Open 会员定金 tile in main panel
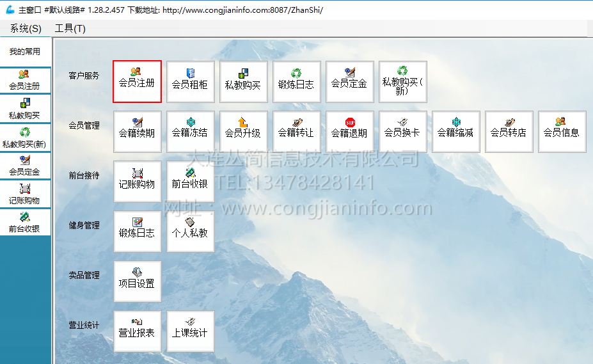 coord(349,81)
